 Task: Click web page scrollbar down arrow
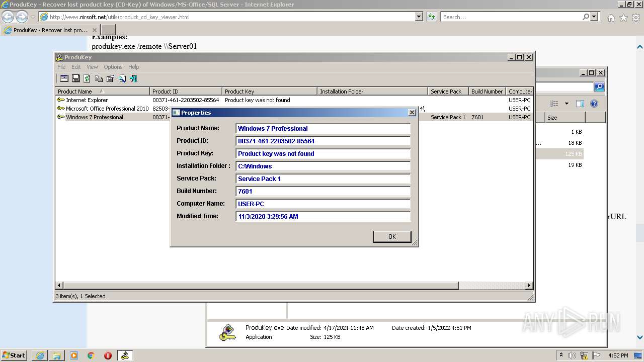(x=639, y=338)
